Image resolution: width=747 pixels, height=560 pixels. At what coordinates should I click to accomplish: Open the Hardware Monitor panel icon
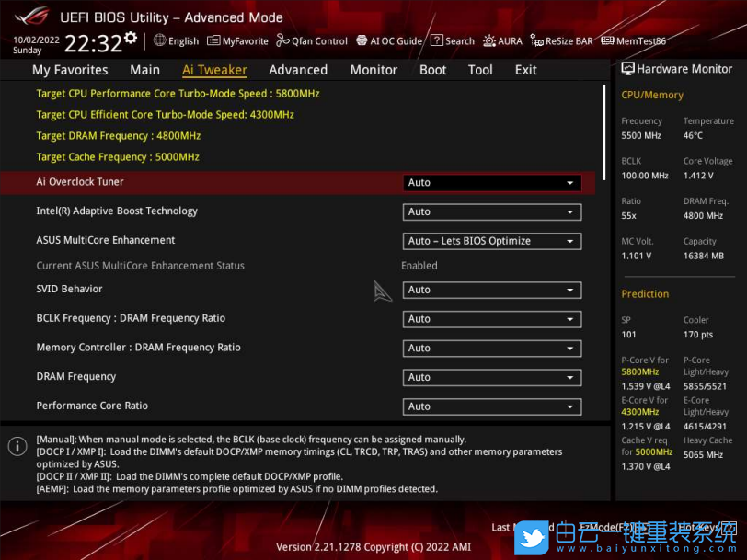tap(627, 68)
